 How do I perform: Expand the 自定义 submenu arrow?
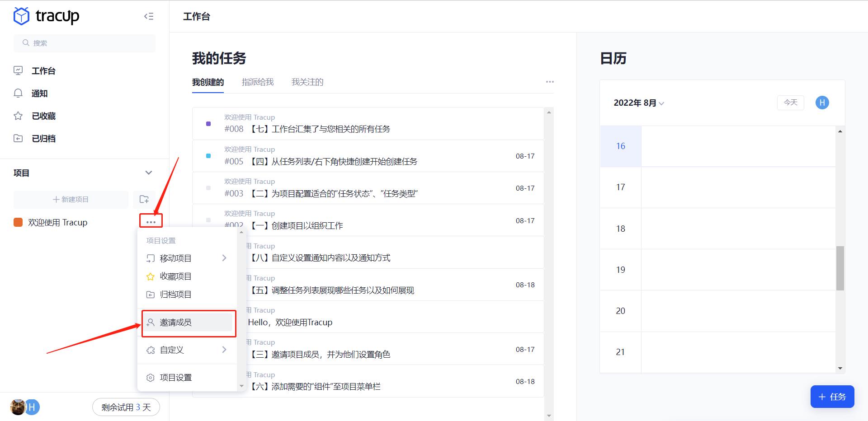coord(224,350)
